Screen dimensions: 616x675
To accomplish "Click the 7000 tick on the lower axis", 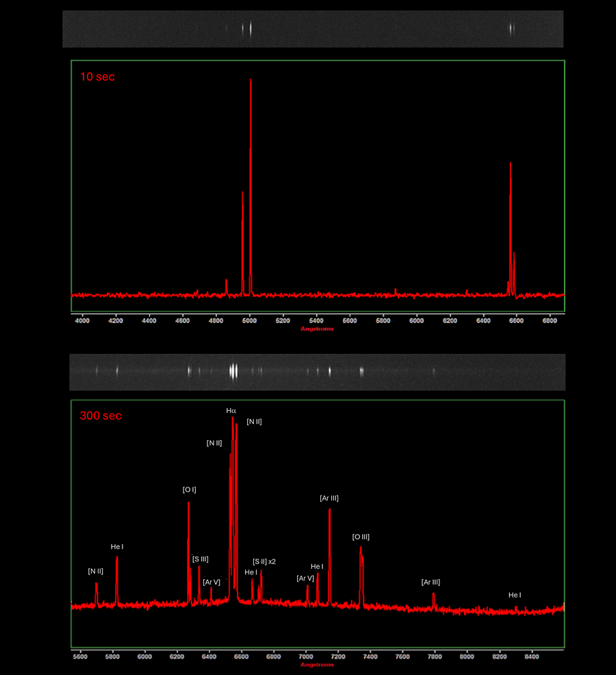I will coord(306,657).
